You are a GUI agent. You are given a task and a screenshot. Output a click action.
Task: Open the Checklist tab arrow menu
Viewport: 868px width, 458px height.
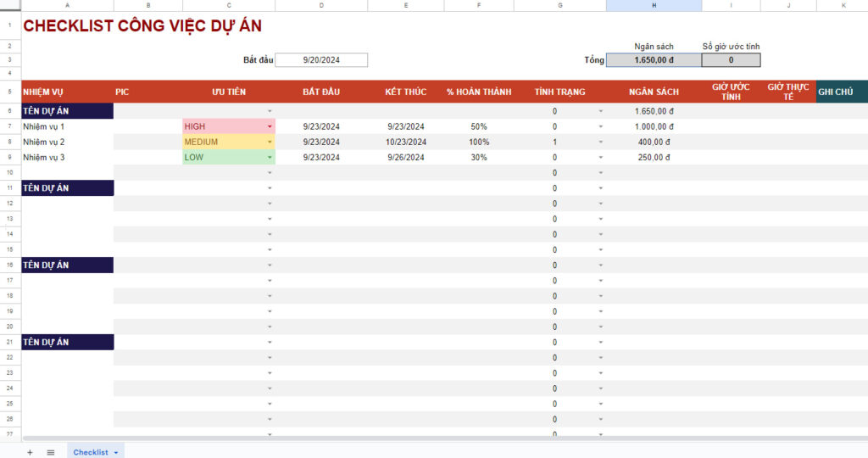(x=116, y=453)
